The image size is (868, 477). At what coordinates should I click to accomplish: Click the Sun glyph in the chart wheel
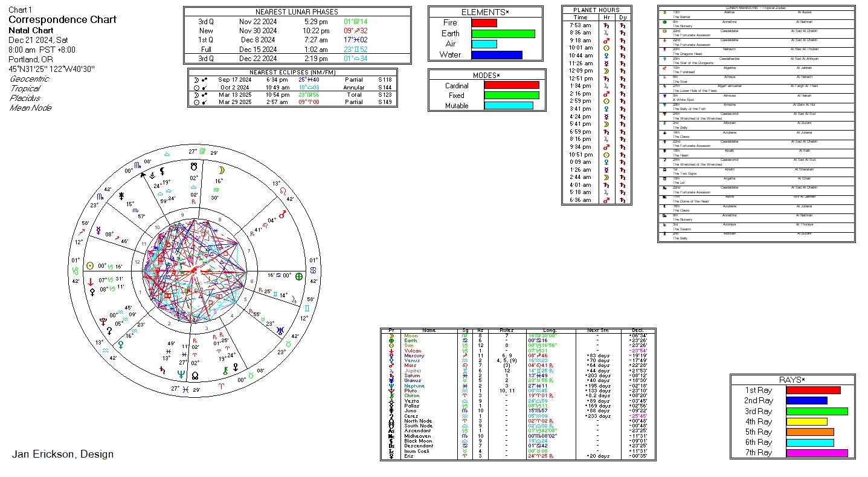pos(90,265)
